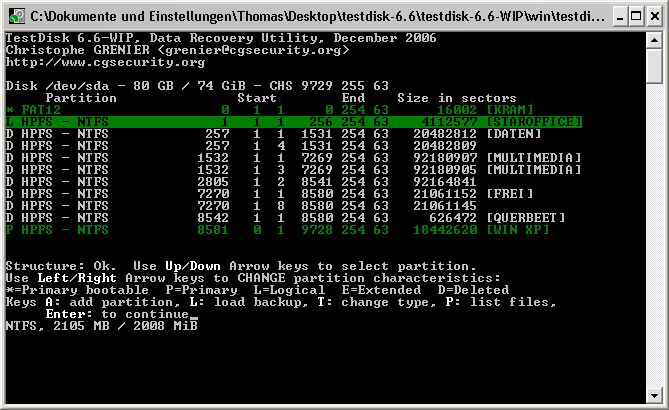The width and height of the screenshot is (669, 410).
Task: Click the WIN XP primary partition row
Action: pyautogui.click(x=277, y=230)
